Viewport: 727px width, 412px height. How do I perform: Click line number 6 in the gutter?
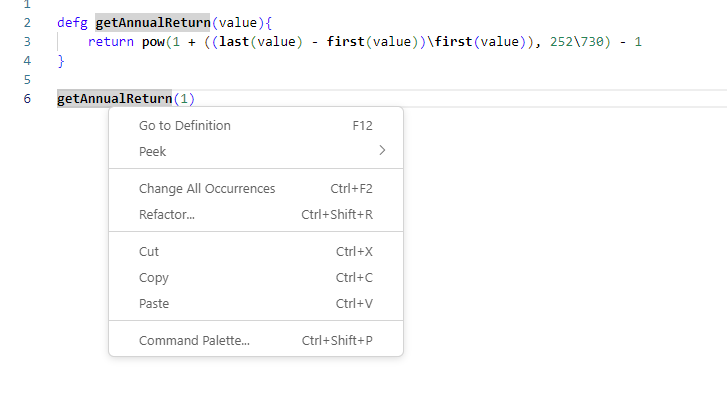tap(26, 98)
